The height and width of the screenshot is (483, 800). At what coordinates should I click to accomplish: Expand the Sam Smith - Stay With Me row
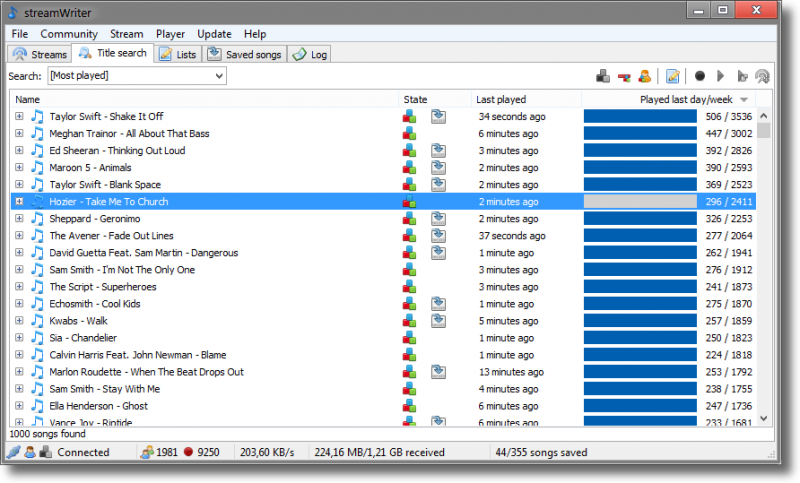tap(19, 389)
